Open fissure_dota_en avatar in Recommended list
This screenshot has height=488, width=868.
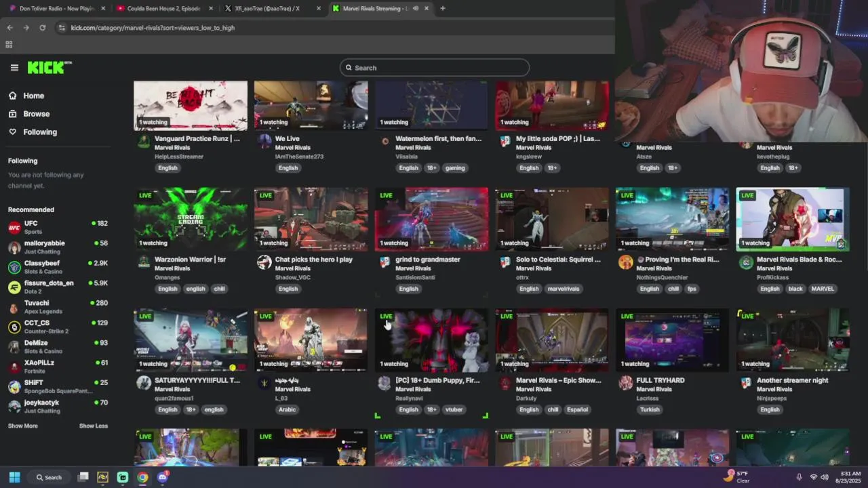14,287
